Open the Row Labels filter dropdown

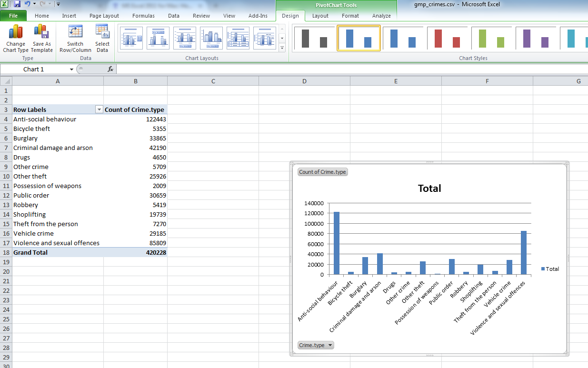click(99, 109)
